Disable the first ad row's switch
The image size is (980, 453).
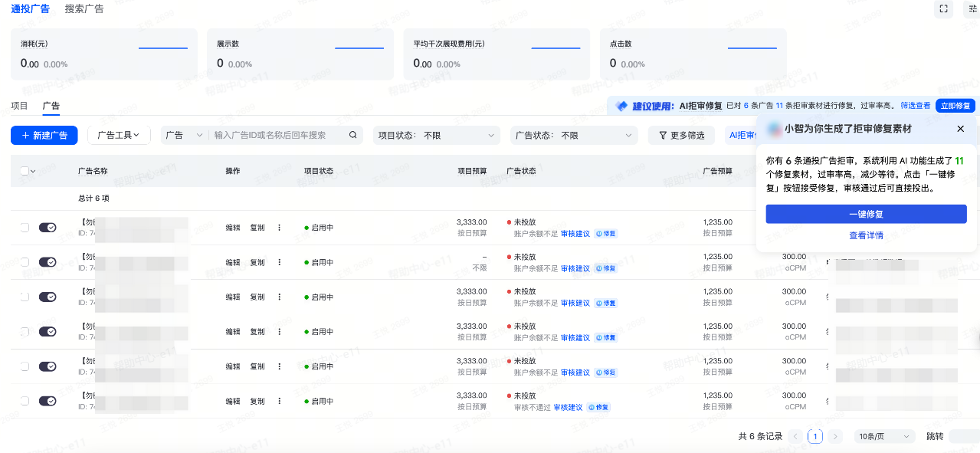pyautogui.click(x=48, y=228)
